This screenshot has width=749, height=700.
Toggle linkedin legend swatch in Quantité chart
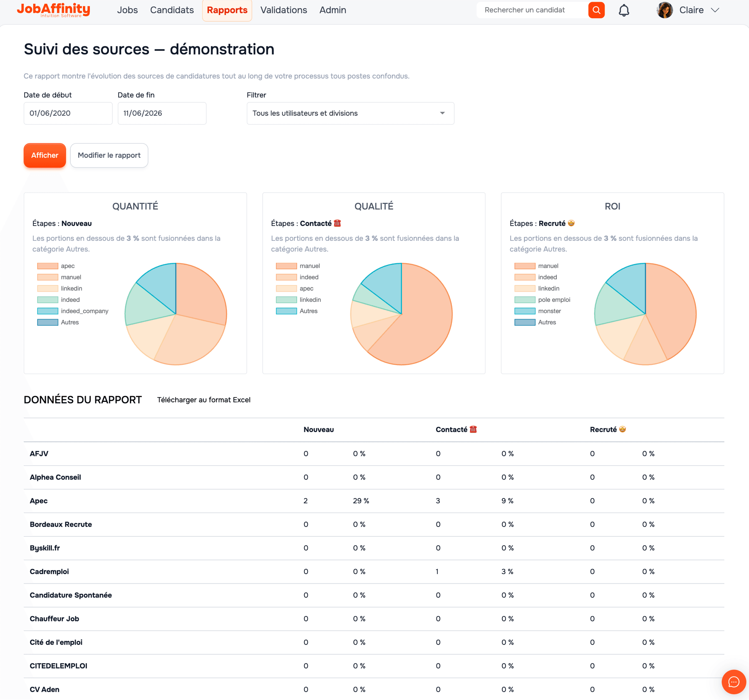coord(47,288)
